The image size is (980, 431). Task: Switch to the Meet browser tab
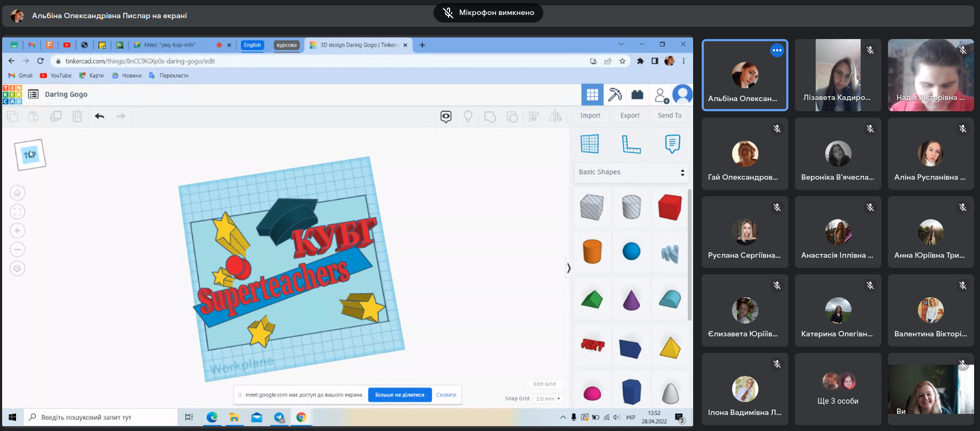pyautogui.click(x=170, y=45)
